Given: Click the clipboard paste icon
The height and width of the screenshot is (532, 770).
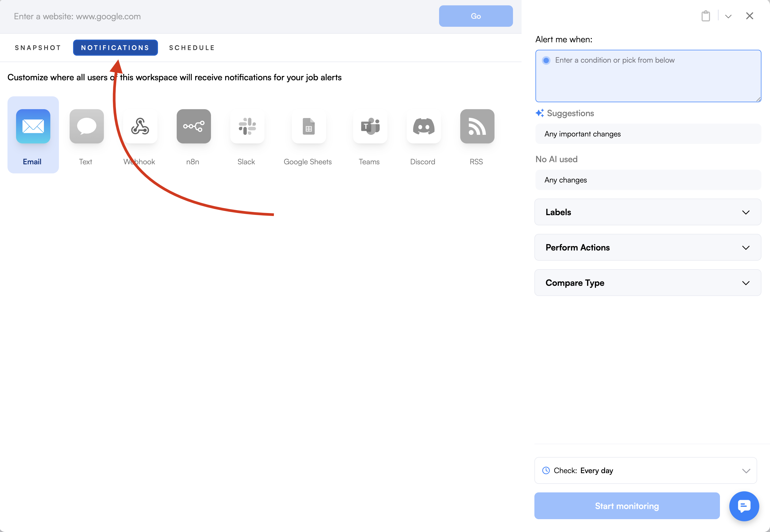Looking at the screenshot, I should pos(705,16).
